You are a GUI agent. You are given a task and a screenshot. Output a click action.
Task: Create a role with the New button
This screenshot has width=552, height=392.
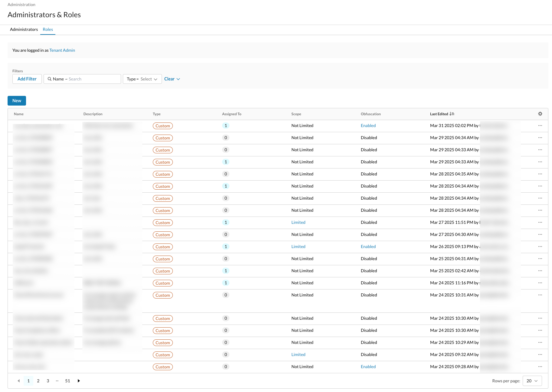17,100
